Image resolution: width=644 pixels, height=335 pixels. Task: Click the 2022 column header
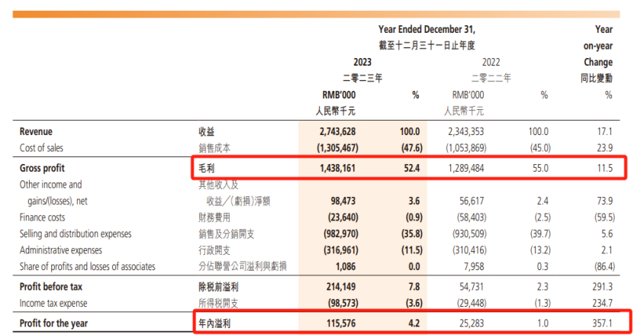(x=490, y=62)
